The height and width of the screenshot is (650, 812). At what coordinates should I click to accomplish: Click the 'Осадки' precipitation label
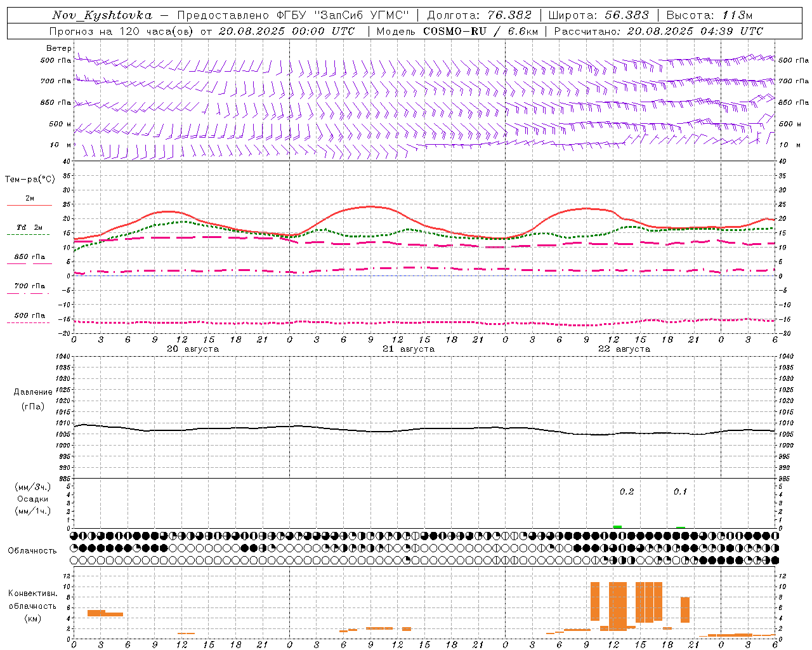coord(33,499)
